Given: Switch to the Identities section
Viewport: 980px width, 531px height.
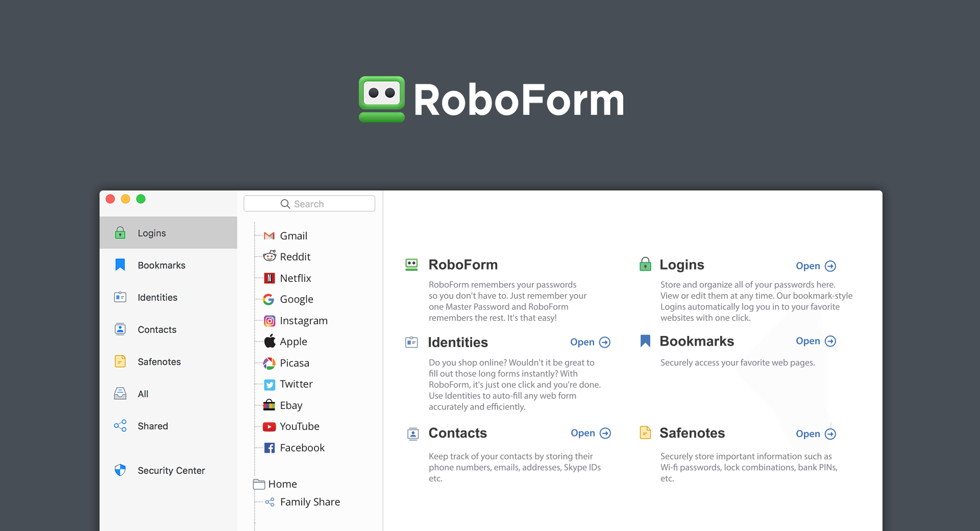Looking at the screenshot, I should point(157,297).
